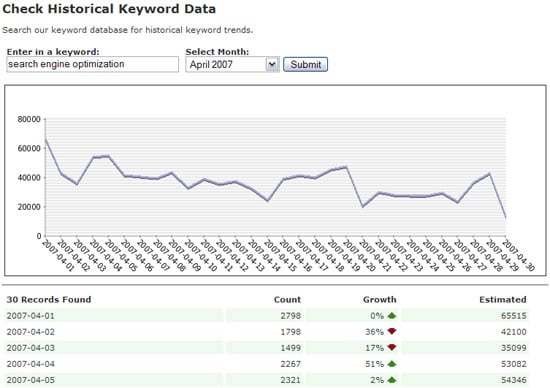The image size is (550, 388).
Task: Click green up arrow for 2007-04-01
Action: (x=392, y=316)
